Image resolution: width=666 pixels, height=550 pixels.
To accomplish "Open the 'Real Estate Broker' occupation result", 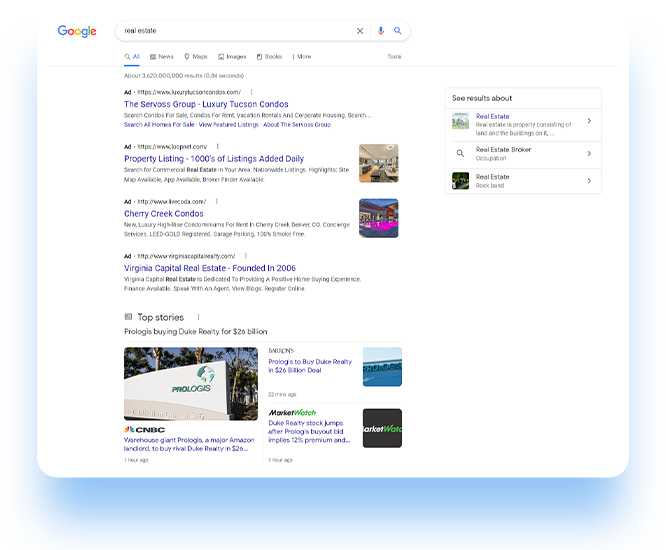I will click(503, 149).
